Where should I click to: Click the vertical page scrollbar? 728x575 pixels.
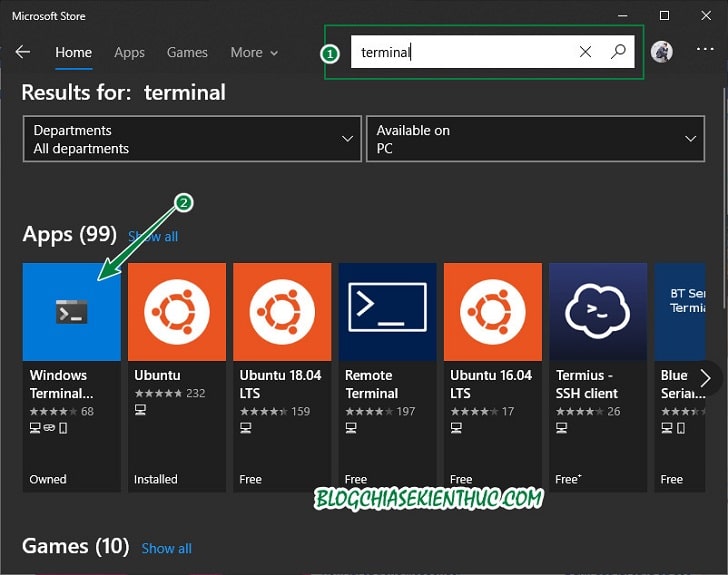tap(724, 198)
